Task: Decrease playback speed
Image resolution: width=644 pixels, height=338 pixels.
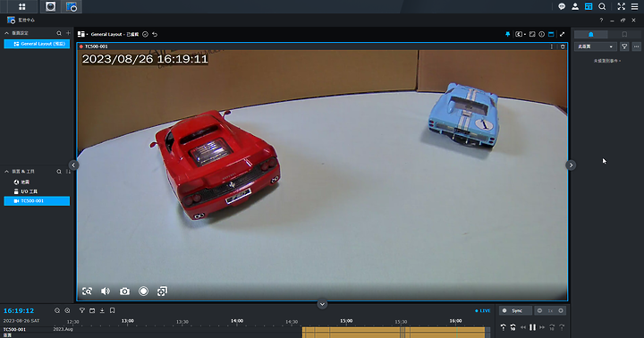Action: 539,311
